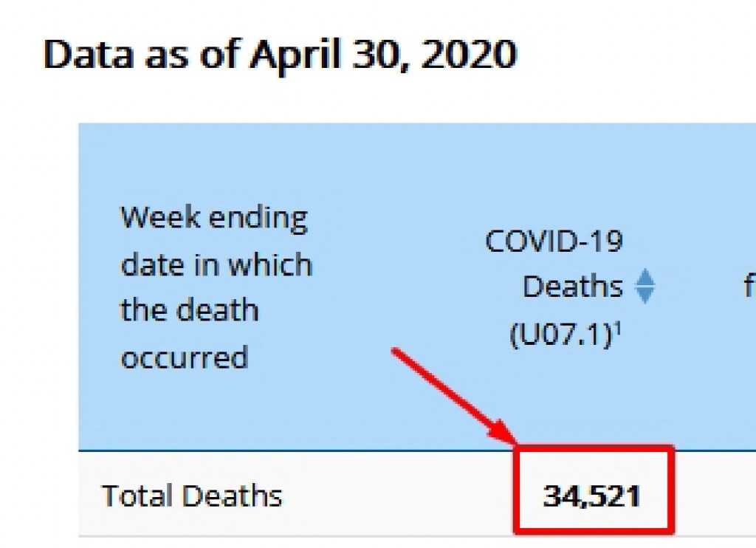Click the word 'occurred' in the first header

(x=184, y=357)
